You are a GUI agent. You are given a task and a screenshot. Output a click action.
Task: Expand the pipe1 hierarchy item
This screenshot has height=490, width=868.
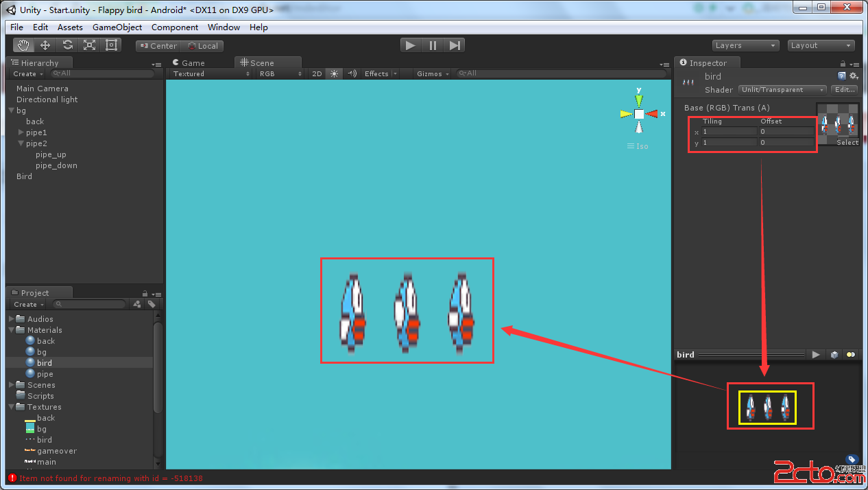click(21, 132)
